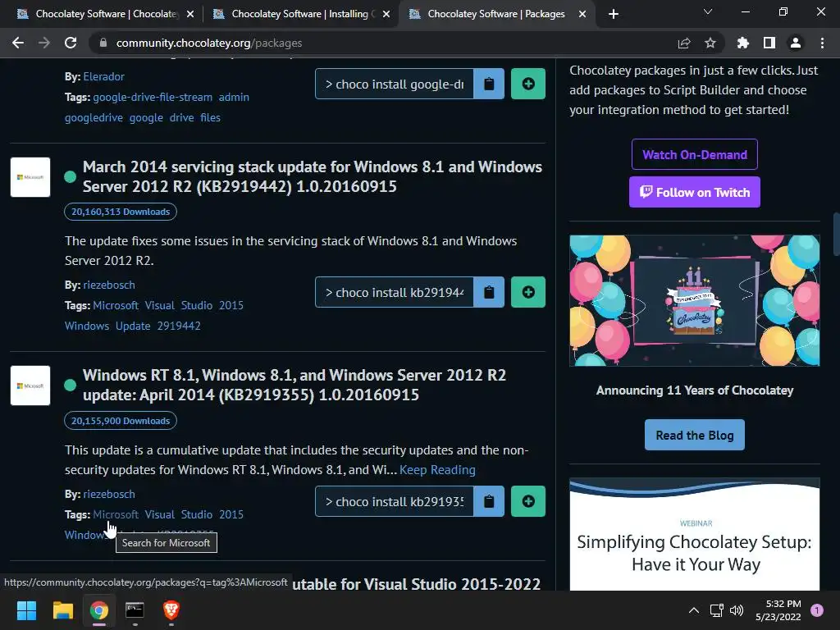Filter by the 2919442 tag
Screen dimensions: 840x630
click(179, 326)
